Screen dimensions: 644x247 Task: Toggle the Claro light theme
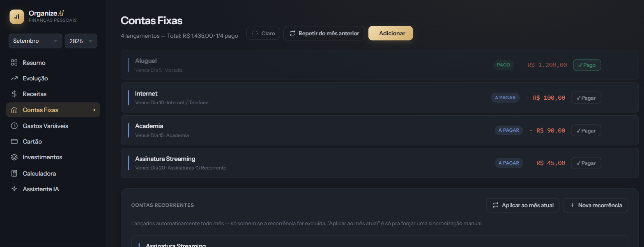(x=263, y=33)
